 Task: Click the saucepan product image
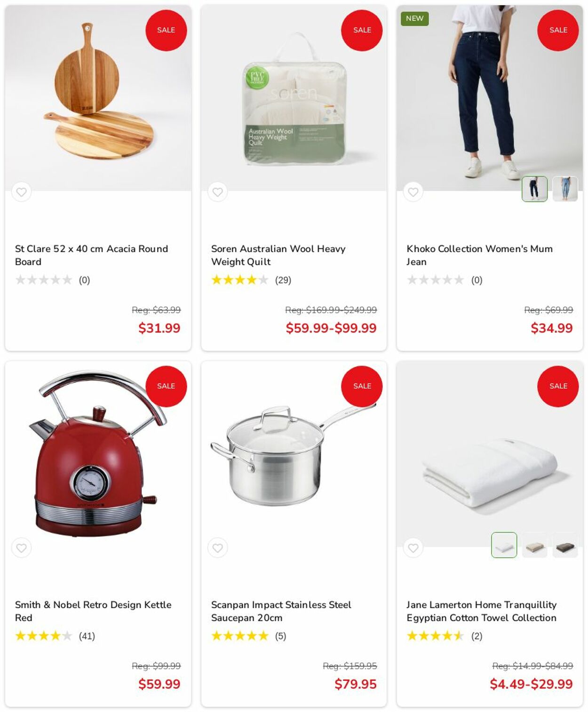pos(294,454)
